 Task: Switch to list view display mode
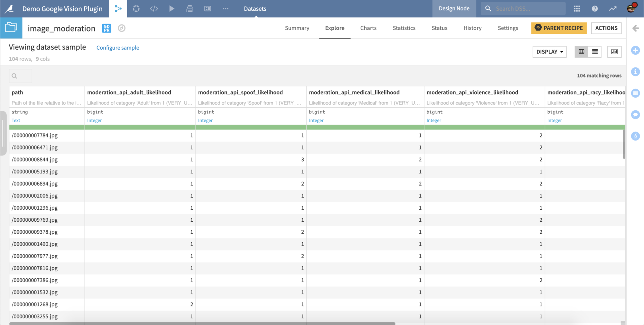[x=594, y=52]
